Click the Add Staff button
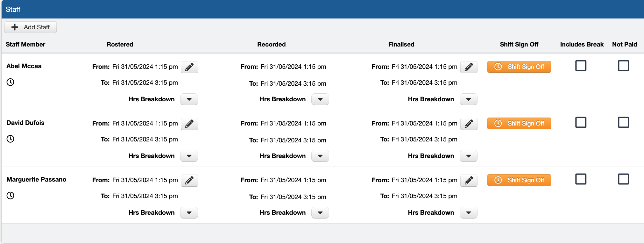 click(31, 27)
